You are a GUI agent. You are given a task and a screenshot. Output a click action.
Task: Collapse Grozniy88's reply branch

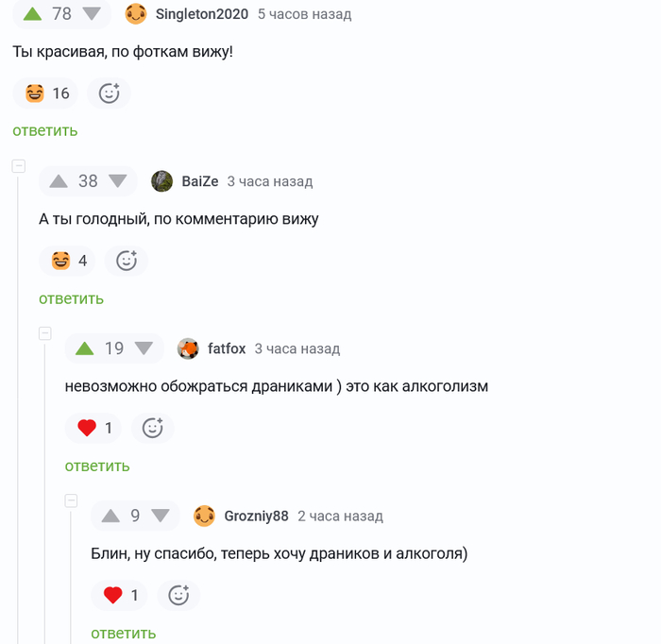(71, 500)
